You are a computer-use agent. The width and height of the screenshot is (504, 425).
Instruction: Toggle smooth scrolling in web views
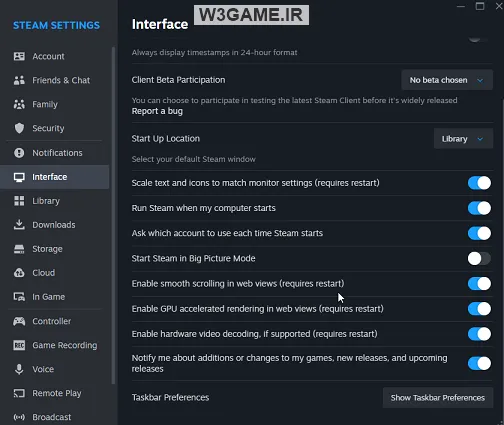pos(479,284)
